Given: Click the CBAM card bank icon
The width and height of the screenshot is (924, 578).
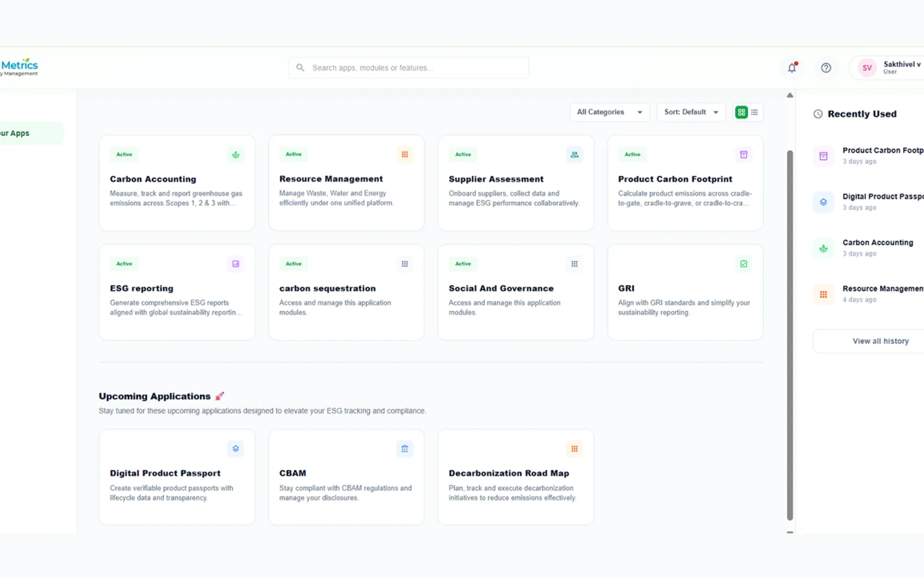Looking at the screenshot, I should (405, 449).
